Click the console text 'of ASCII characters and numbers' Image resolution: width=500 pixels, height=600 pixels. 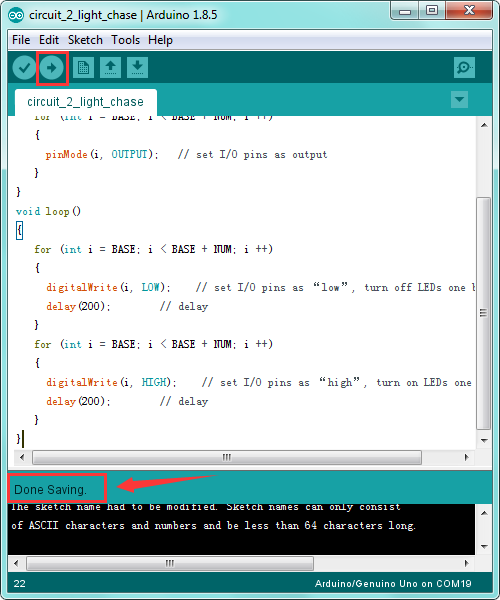click(x=104, y=525)
